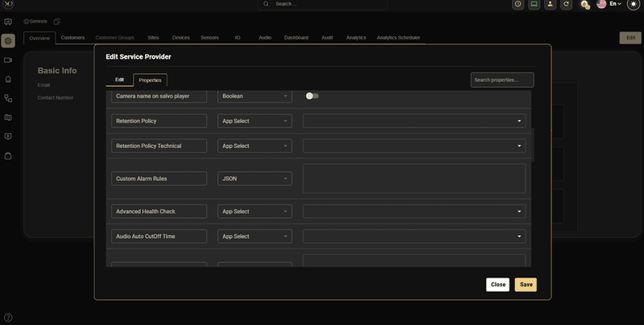This screenshot has height=325, width=644.
Task: Click the clock history icon in header
Action: 518,4
